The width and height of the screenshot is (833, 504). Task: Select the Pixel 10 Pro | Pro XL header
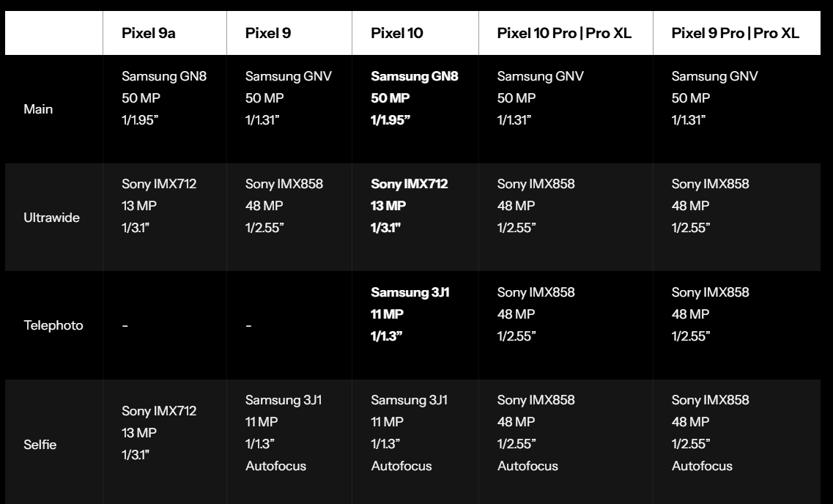[x=564, y=33]
